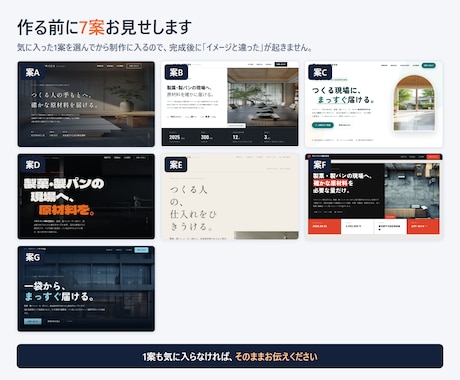Open the 案B design thumbnail
460x380 pixels.
230,104
